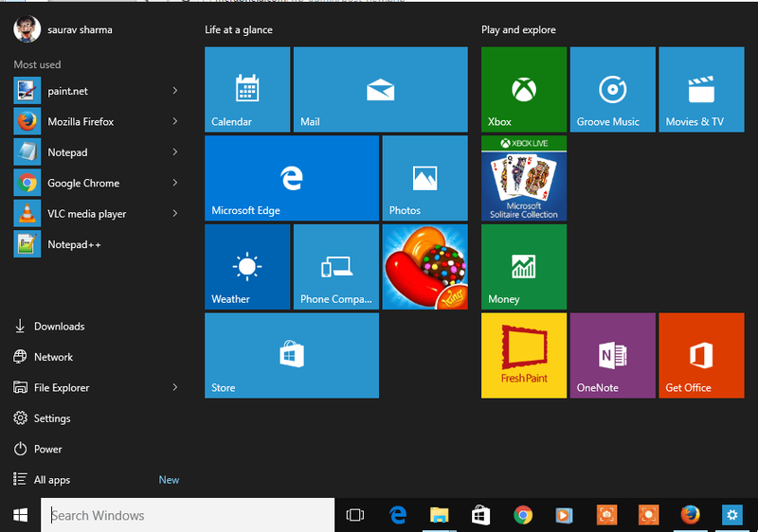Launch Notepad++ from Most used list
This screenshot has height=532, width=758.
pyautogui.click(x=97, y=244)
